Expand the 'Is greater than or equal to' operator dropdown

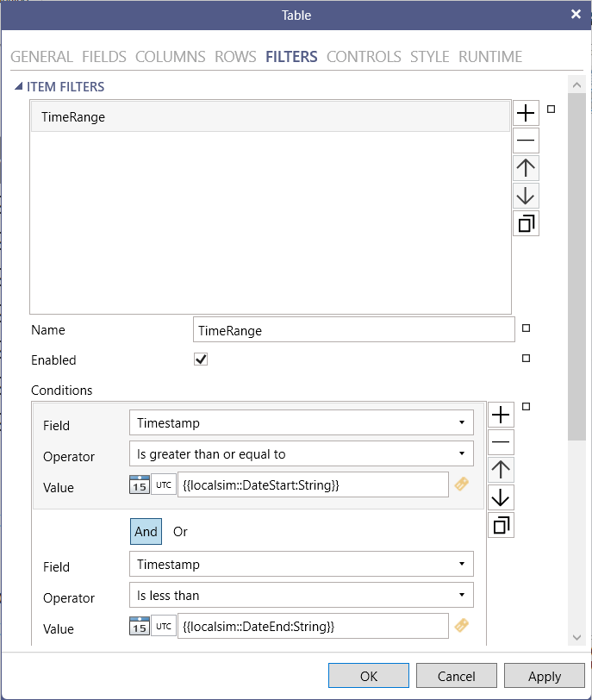tap(301, 453)
